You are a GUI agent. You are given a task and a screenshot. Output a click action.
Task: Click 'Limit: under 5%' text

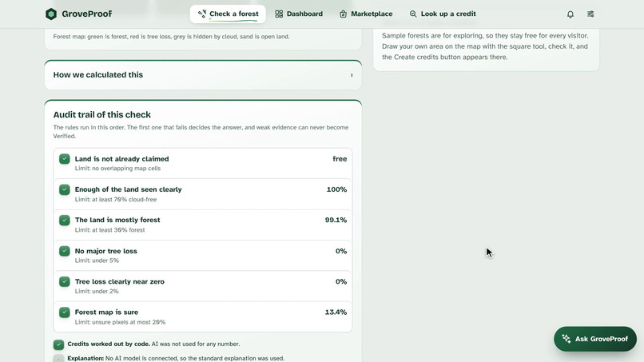point(97,261)
